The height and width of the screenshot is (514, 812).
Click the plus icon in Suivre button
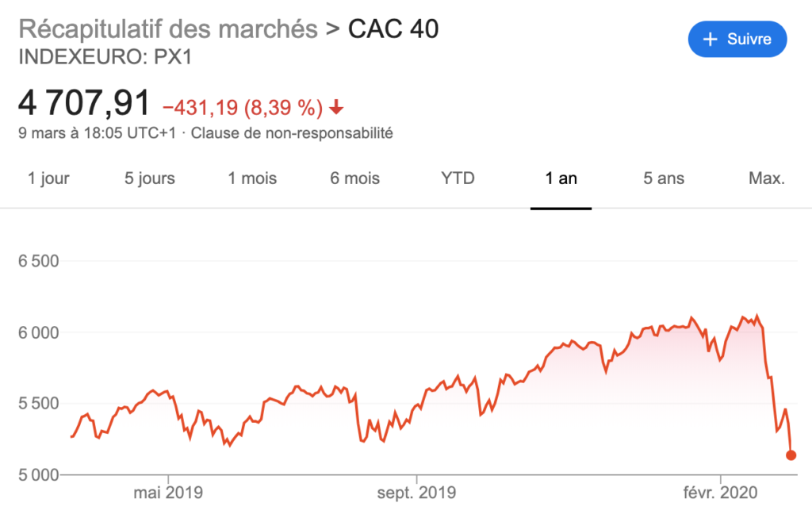click(710, 39)
